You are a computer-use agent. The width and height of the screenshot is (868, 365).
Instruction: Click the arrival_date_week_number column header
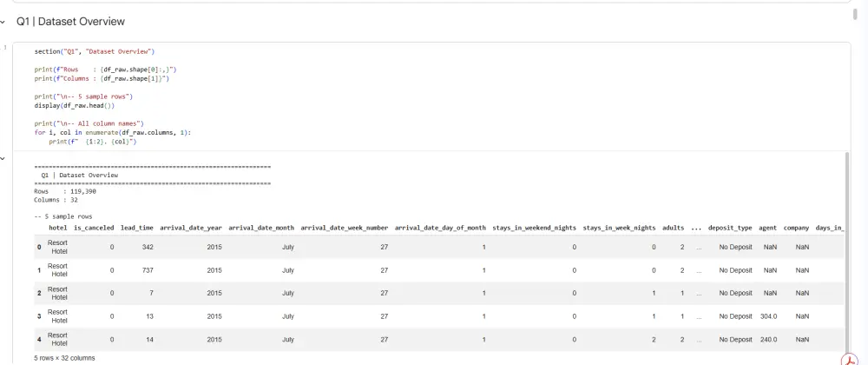[x=344, y=228]
